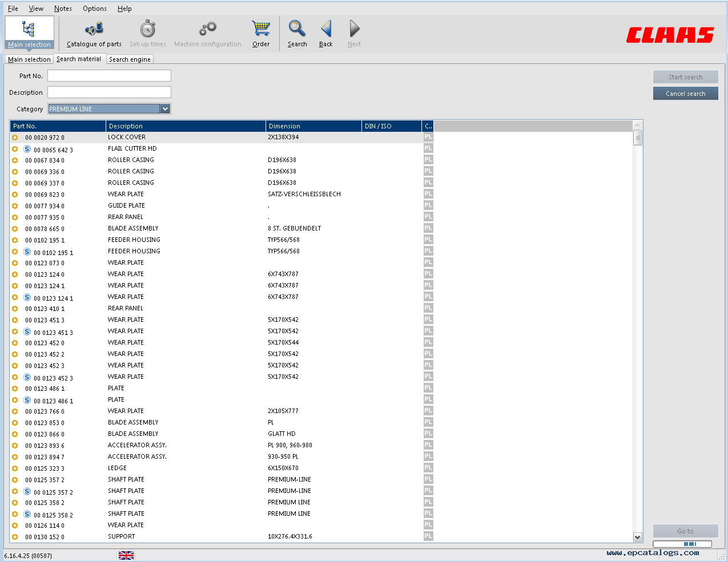
Task: Expand part 00 0069 336 0 with plus icon
Action: tap(15, 172)
